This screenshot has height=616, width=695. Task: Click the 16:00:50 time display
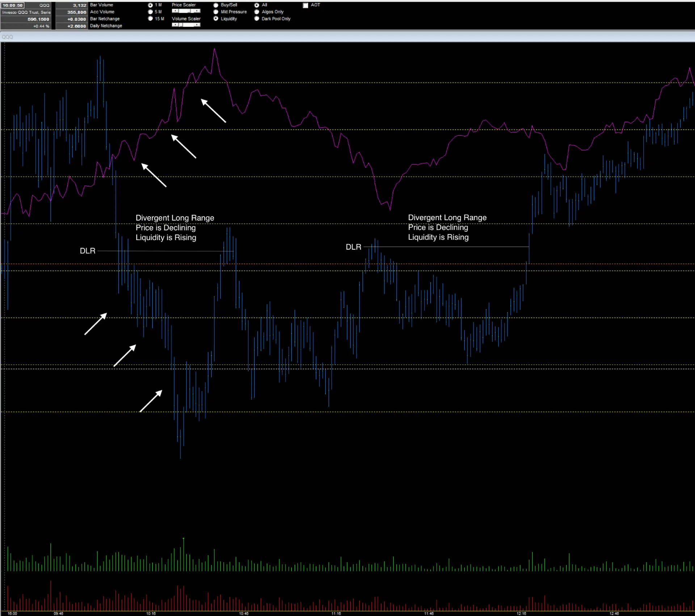(13, 5)
